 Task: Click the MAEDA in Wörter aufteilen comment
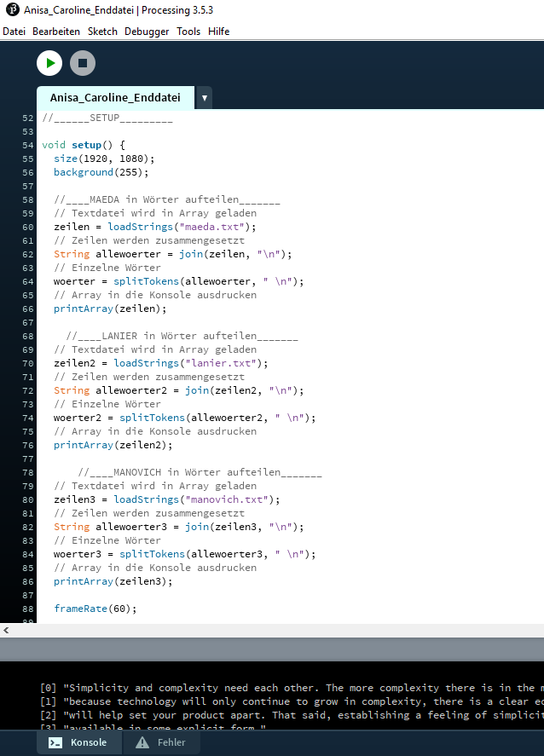pos(167,199)
